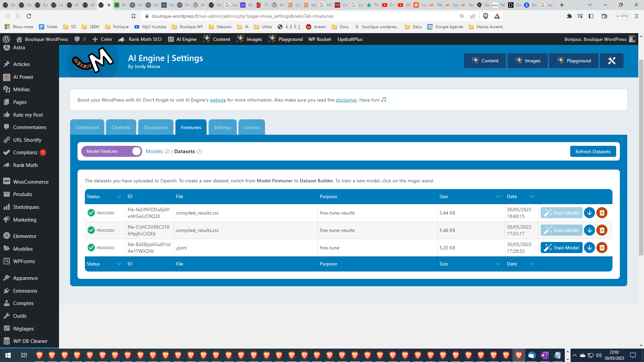Select WooCommerce in the sidebar
The width and height of the screenshot is (644, 362).
[x=31, y=181]
